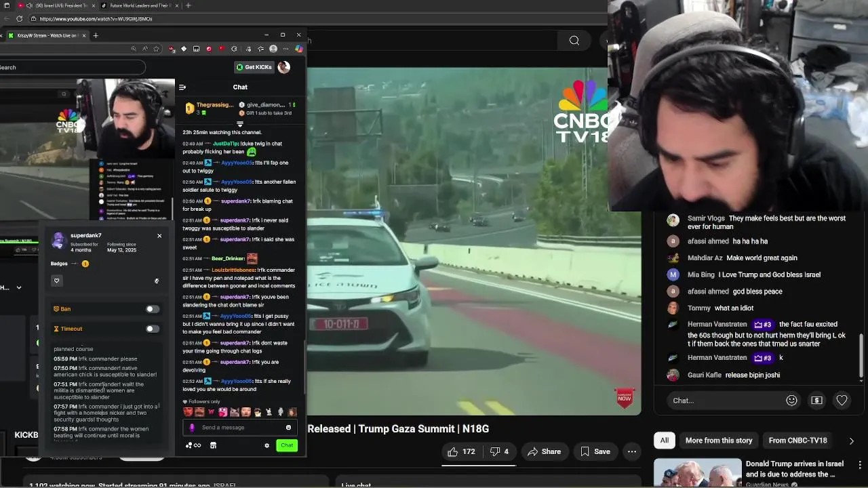Dislike the YouTube video (4)
Screen dimensions: 868x488
(500, 451)
